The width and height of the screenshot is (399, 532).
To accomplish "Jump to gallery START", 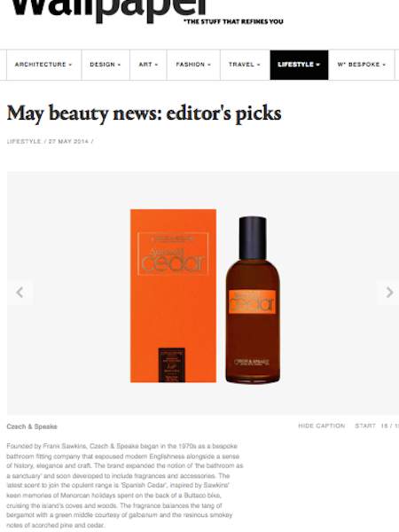I will [365, 426].
